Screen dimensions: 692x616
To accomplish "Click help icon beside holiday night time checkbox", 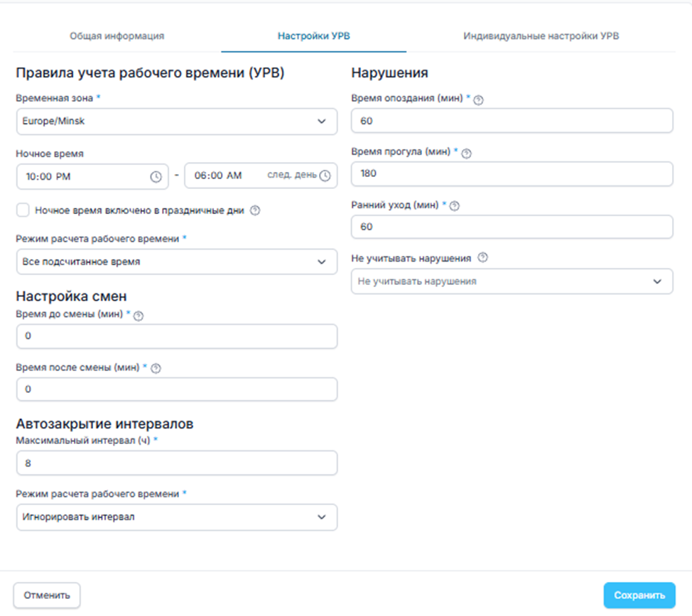I will (x=256, y=210).
